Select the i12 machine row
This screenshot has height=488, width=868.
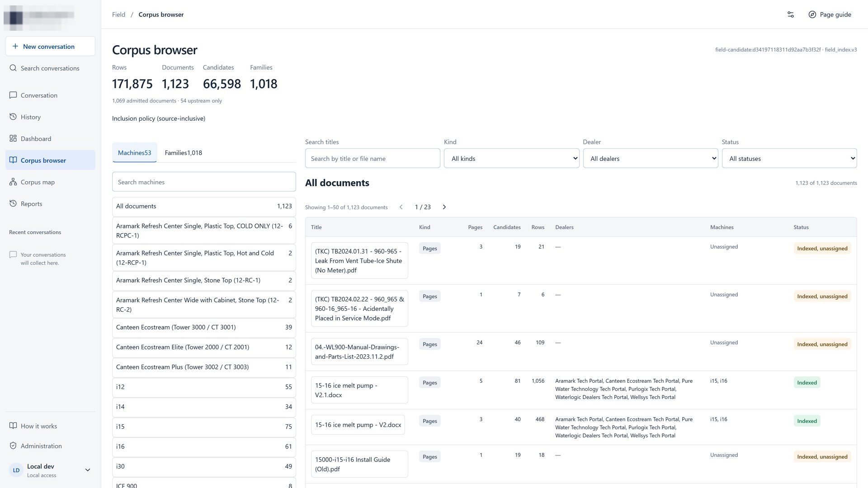tap(204, 387)
